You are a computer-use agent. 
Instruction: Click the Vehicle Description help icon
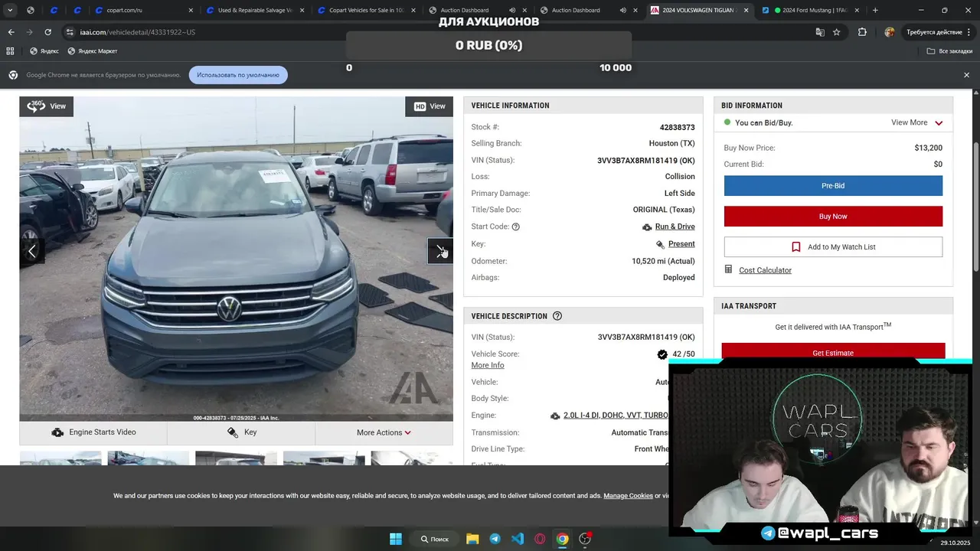[557, 316]
